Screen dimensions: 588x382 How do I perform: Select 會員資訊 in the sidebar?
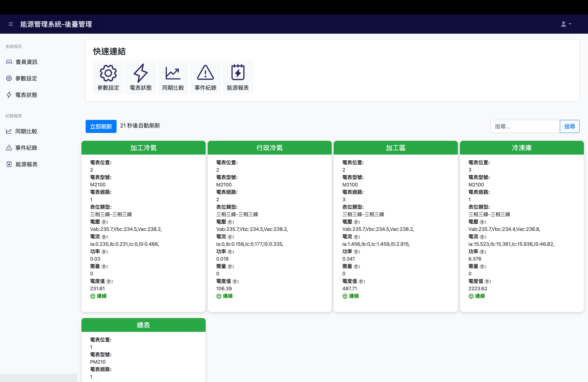(26, 62)
